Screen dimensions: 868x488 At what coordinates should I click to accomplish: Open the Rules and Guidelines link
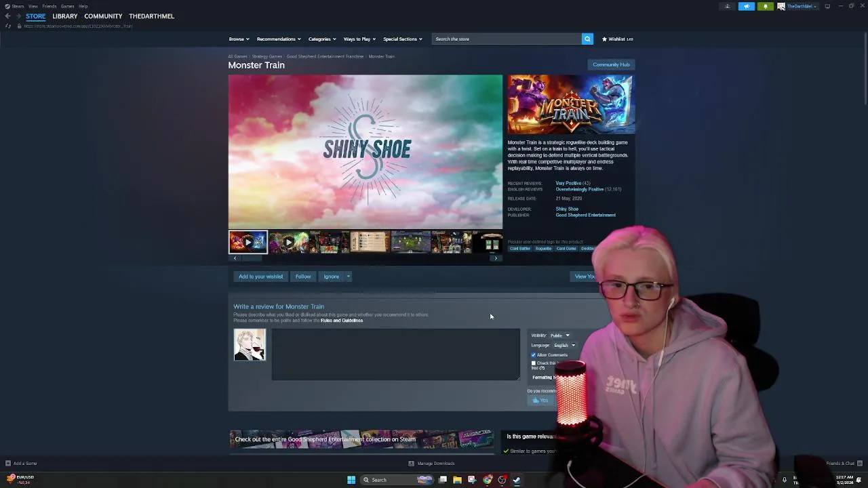[342, 321]
